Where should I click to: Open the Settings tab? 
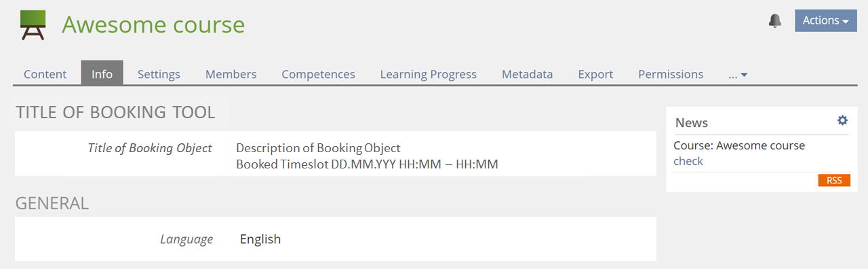pos(159,74)
